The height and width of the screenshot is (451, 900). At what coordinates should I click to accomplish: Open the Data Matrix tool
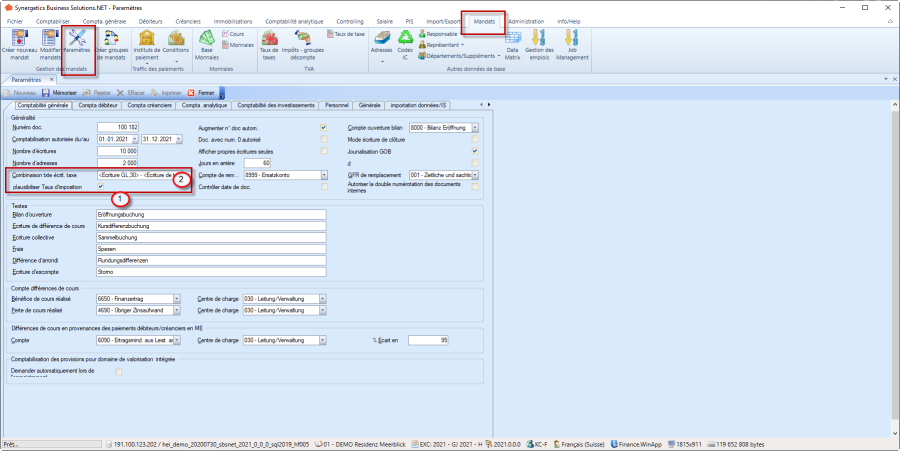tap(512, 40)
